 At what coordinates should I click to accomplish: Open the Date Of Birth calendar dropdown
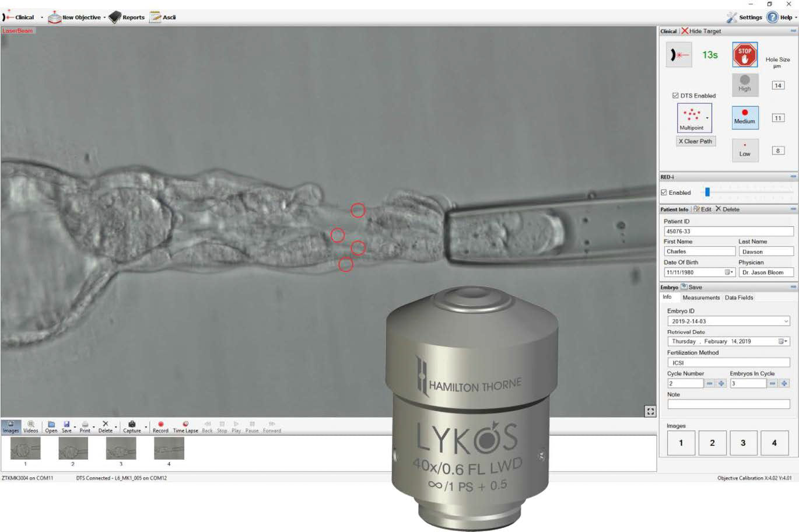click(729, 272)
